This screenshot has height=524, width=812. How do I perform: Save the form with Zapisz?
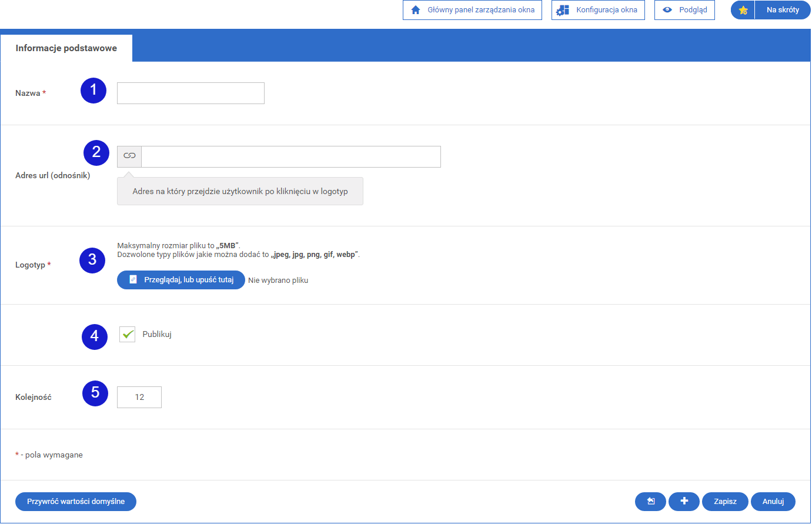725,502
